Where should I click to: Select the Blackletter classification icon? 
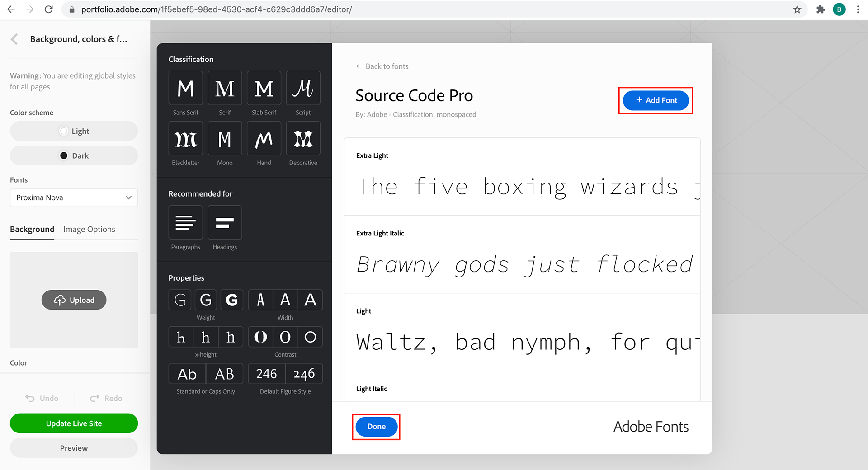(x=185, y=139)
